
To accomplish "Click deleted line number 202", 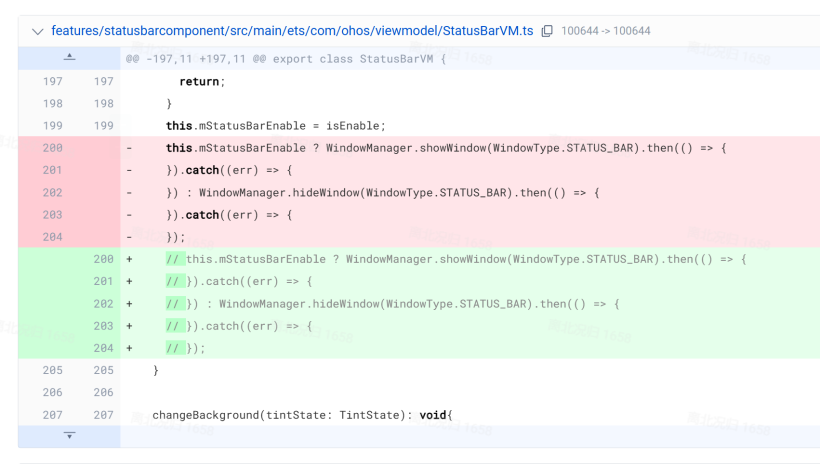I will click(x=52, y=192).
